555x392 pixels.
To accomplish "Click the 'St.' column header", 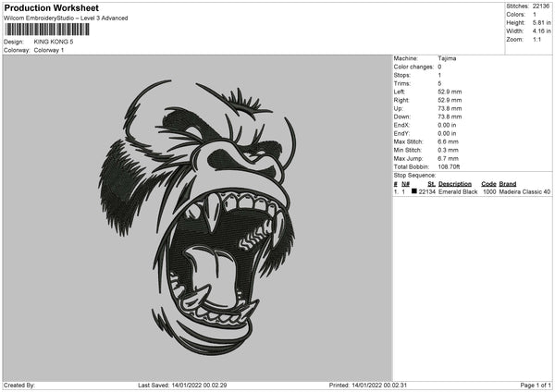I will [x=431, y=184].
